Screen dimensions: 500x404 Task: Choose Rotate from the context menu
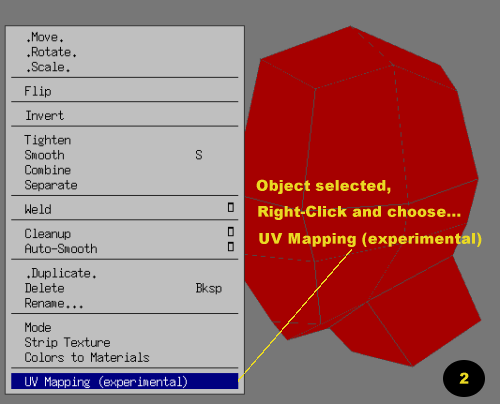tap(124, 52)
